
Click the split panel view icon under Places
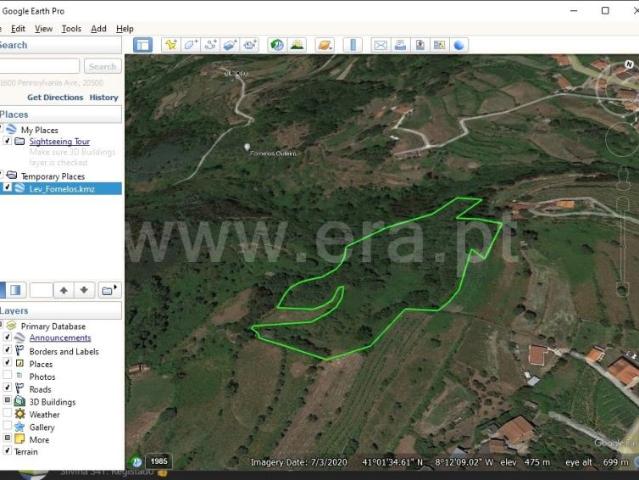[x=15, y=290]
